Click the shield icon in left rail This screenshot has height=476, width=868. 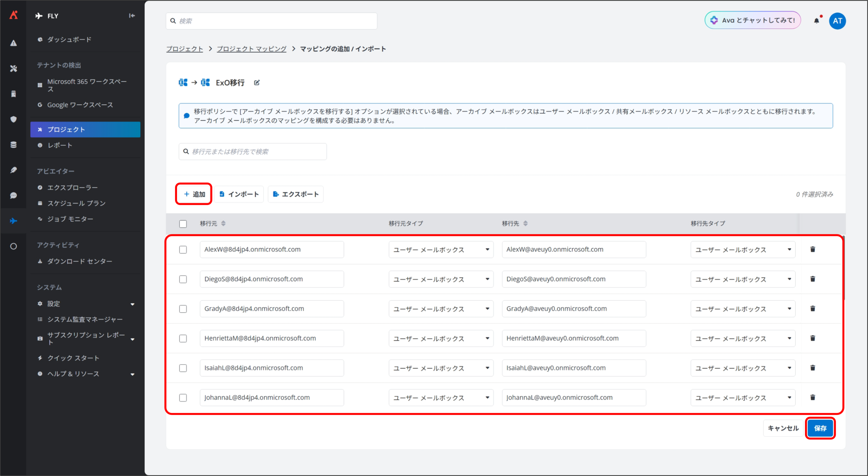13,119
